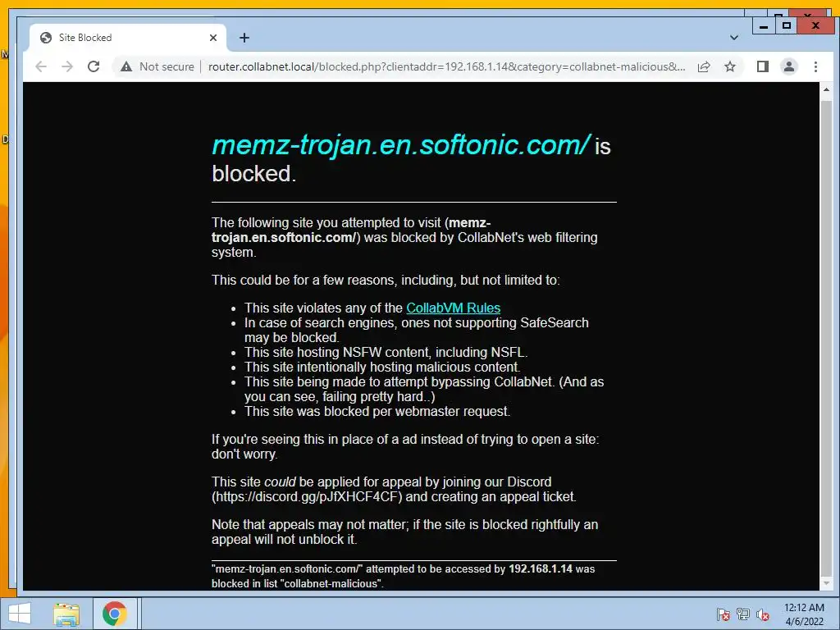Share this page via the share icon
The height and width of the screenshot is (630, 840).
pyautogui.click(x=704, y=66)
